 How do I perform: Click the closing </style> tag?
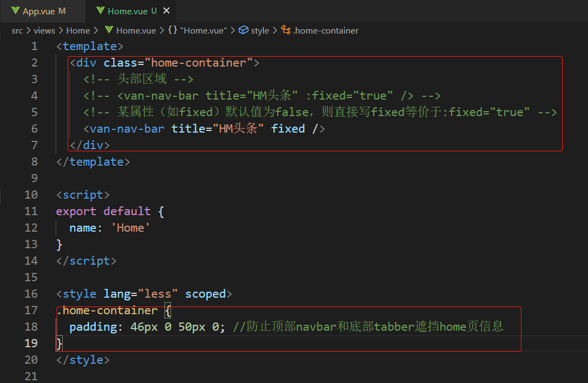[83, 360]
